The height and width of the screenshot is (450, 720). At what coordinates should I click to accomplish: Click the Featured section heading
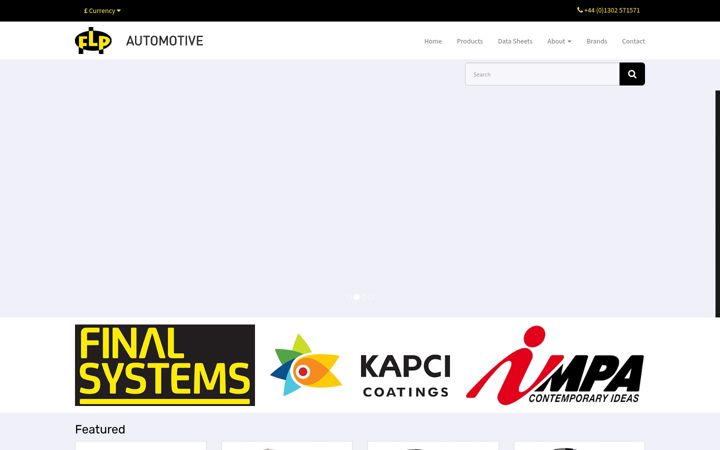coord(100,429)
